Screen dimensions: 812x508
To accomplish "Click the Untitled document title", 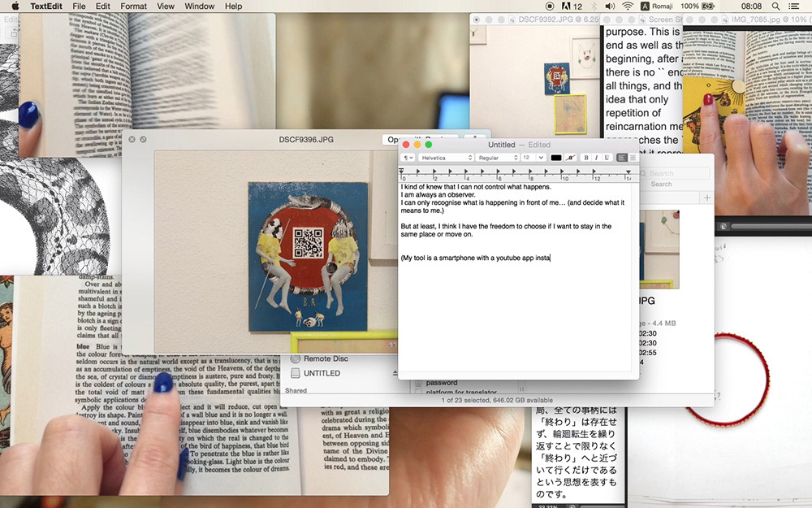I will click(x=501, y=145).
